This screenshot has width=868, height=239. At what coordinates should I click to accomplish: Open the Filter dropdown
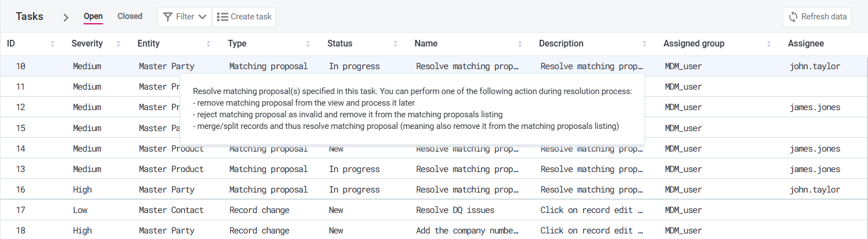point(185,17)
